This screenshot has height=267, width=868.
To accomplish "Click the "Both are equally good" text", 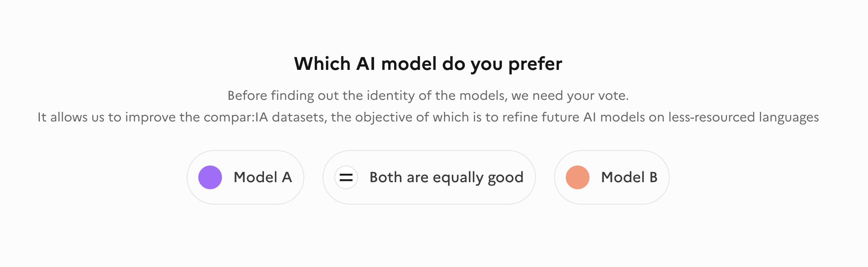I will pyautogui.click(x=446, y=178).
